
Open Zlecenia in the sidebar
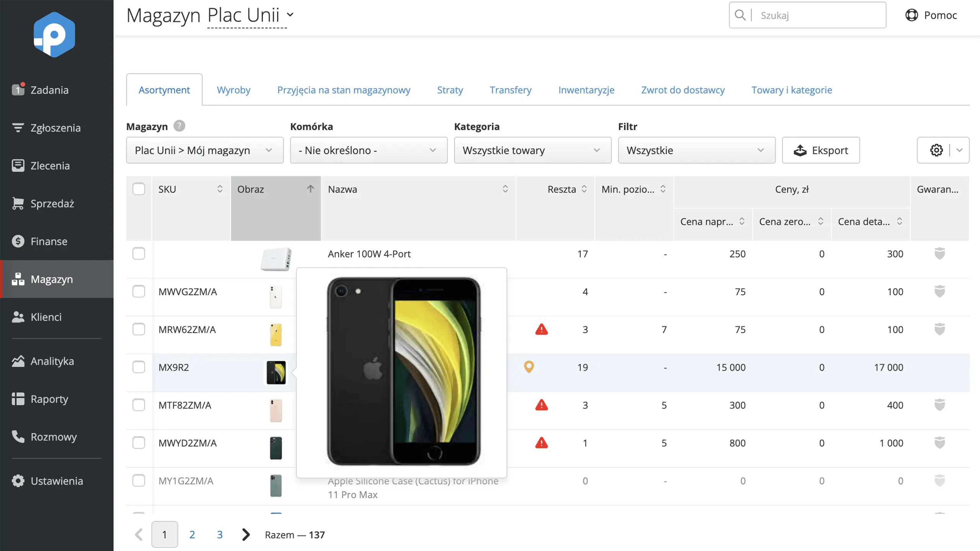[57, 166]
